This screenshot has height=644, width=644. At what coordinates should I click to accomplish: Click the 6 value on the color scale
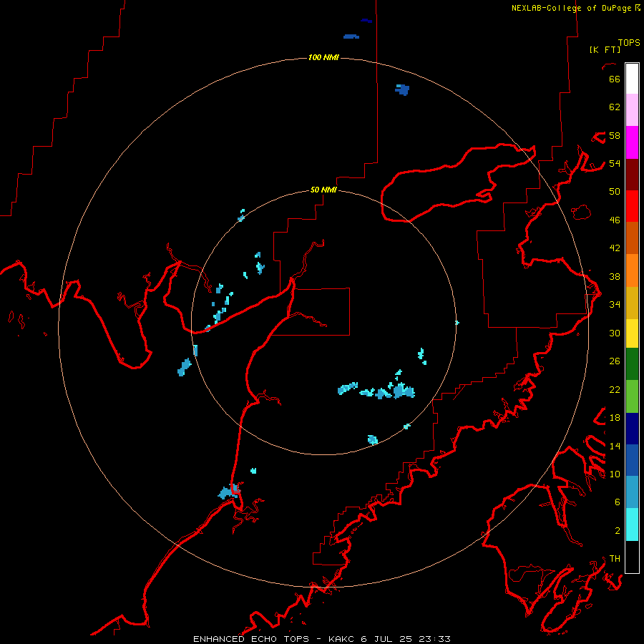click(x=618, y=502)
